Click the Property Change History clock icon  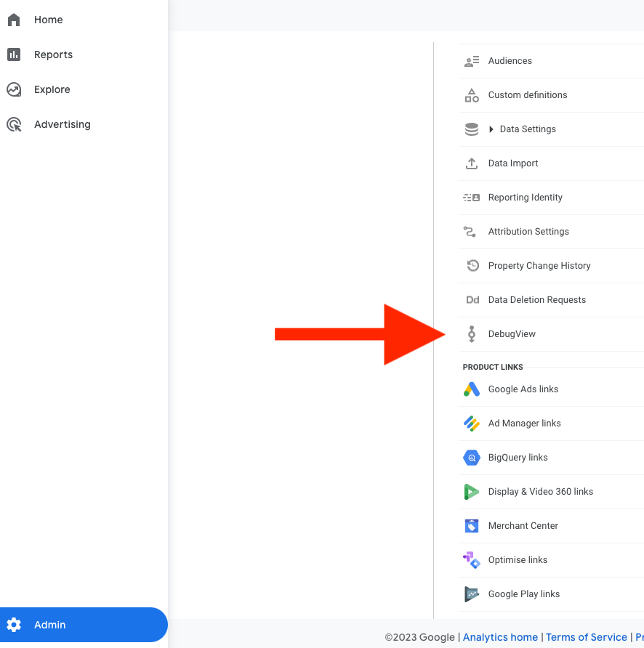click(472, 265)
